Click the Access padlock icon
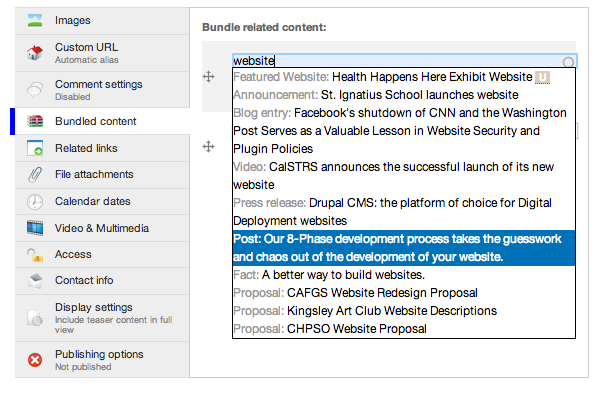Image resolution: width=597 pixels, height=396 pixels. click(x=35, y=254)
